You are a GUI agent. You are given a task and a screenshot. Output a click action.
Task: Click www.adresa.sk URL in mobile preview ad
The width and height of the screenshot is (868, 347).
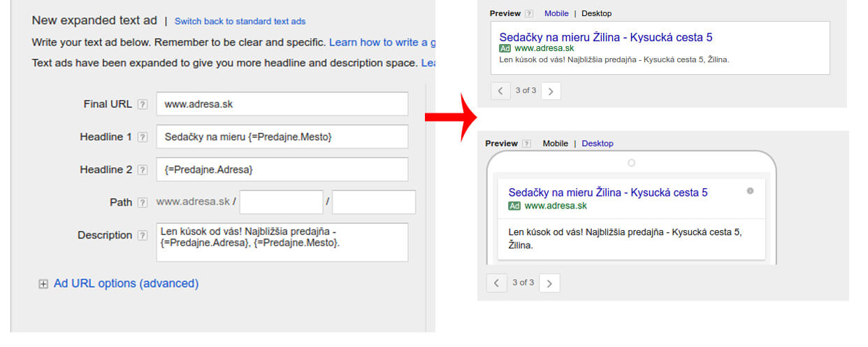556,206
